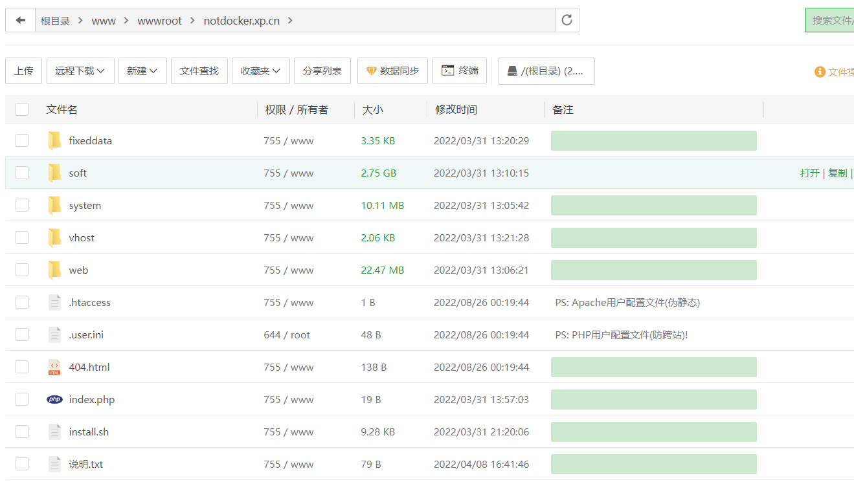Click the data sync diamond icon

pos(371,71)
